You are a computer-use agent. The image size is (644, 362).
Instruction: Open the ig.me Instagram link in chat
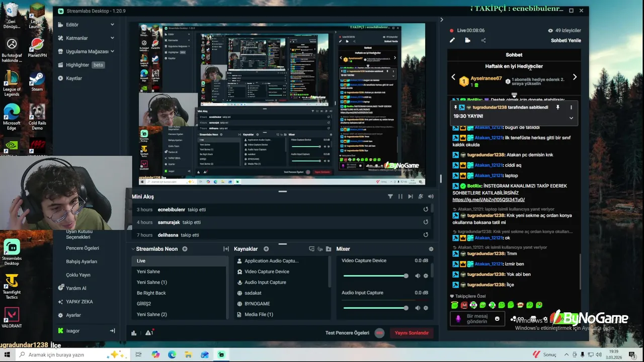pyautogui.click(x=489, y=200)
